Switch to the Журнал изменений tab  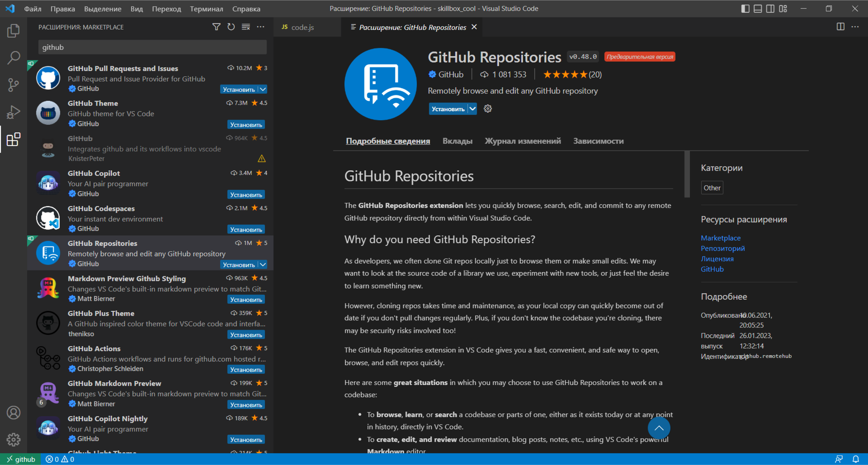(523, 141)
